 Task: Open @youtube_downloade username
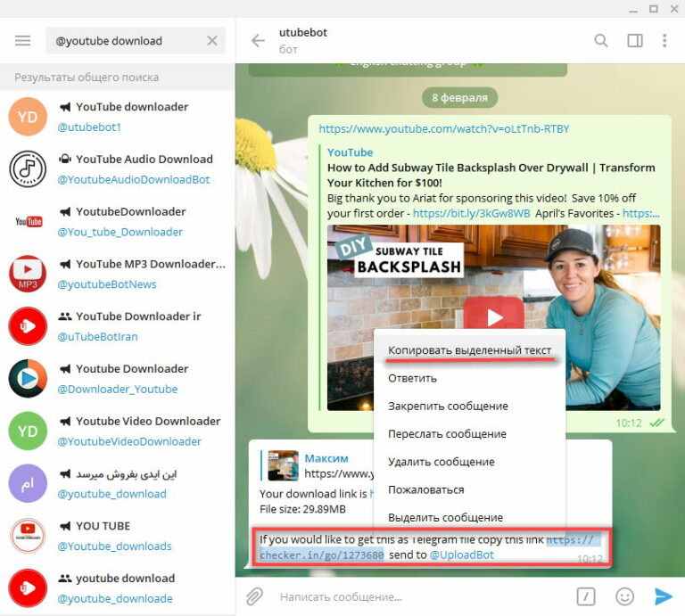115,598
